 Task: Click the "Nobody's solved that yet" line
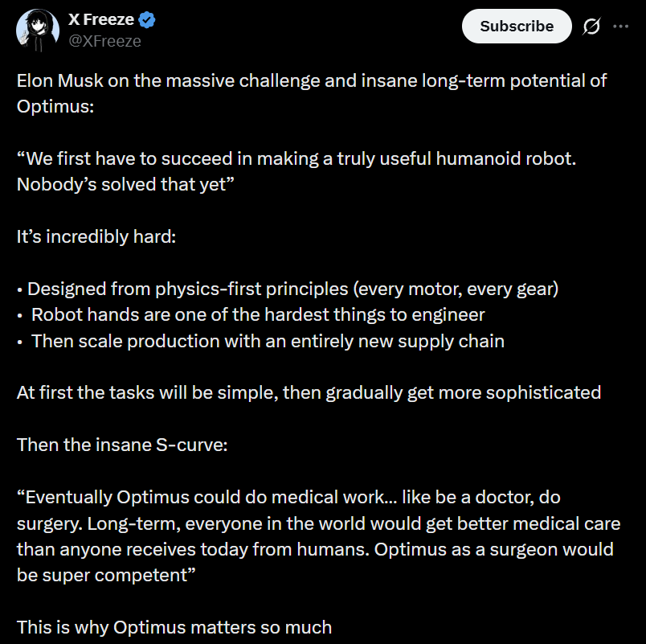[x=125, y=184]
